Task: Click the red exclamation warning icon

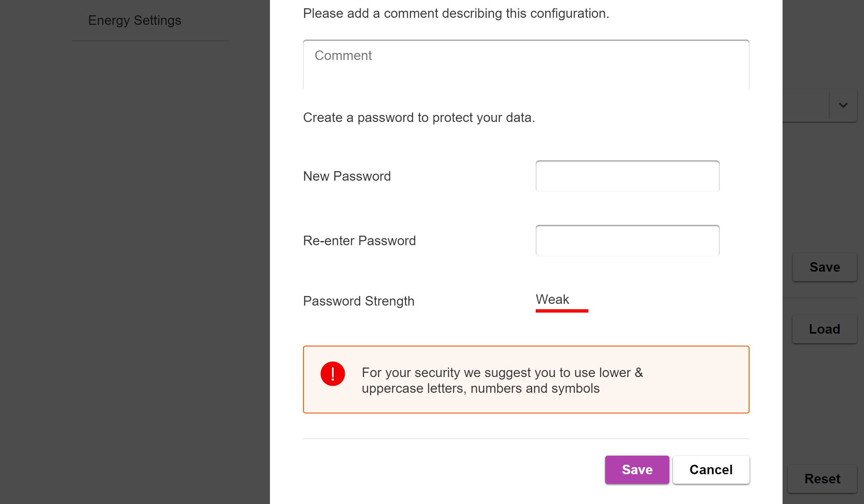Action: click(332, 374)
